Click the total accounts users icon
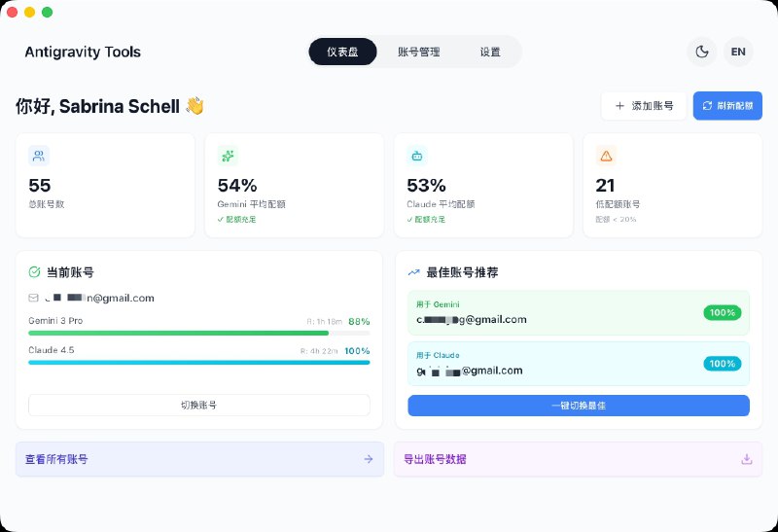 point(39,156)
